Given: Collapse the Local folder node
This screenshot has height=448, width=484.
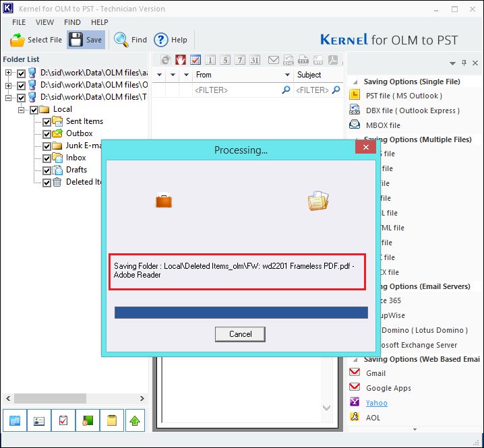Looking at the screenshot, I should 21,110.
